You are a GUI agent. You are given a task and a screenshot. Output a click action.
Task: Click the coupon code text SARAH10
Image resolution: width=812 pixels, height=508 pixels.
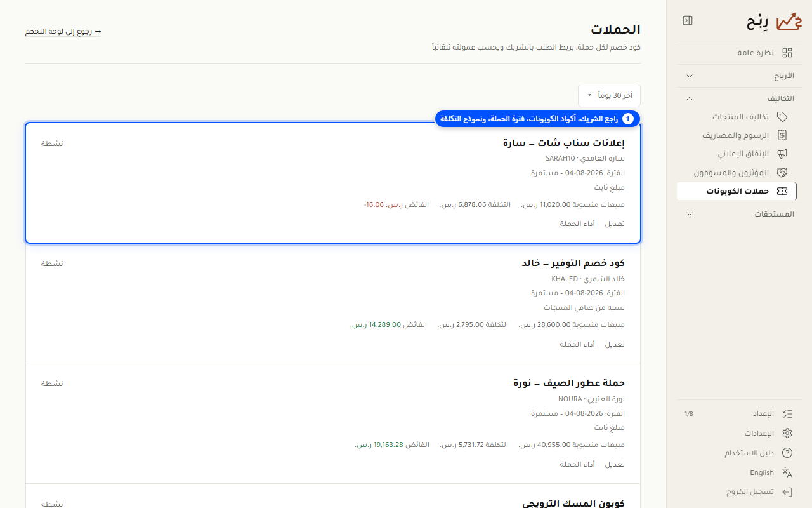pos(560,158)
